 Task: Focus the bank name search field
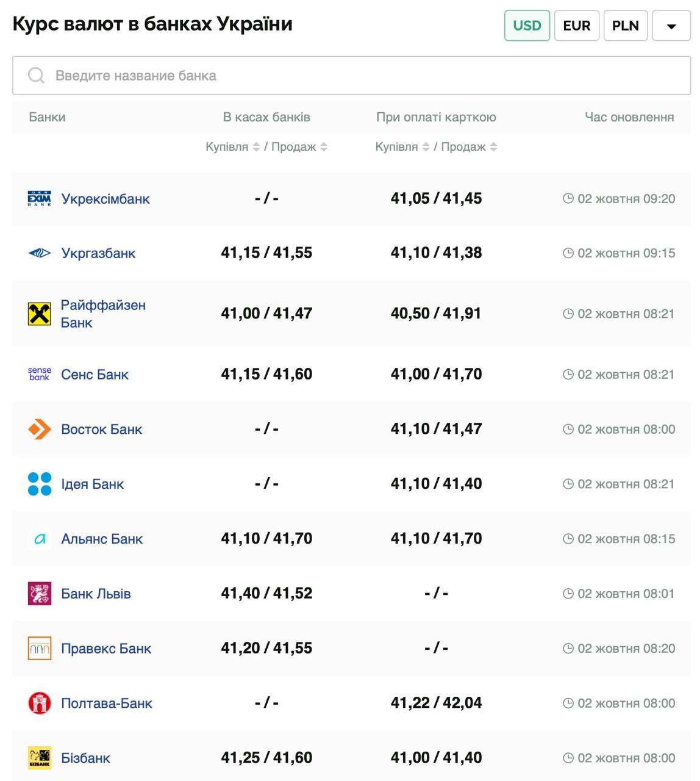pos(366,76)
